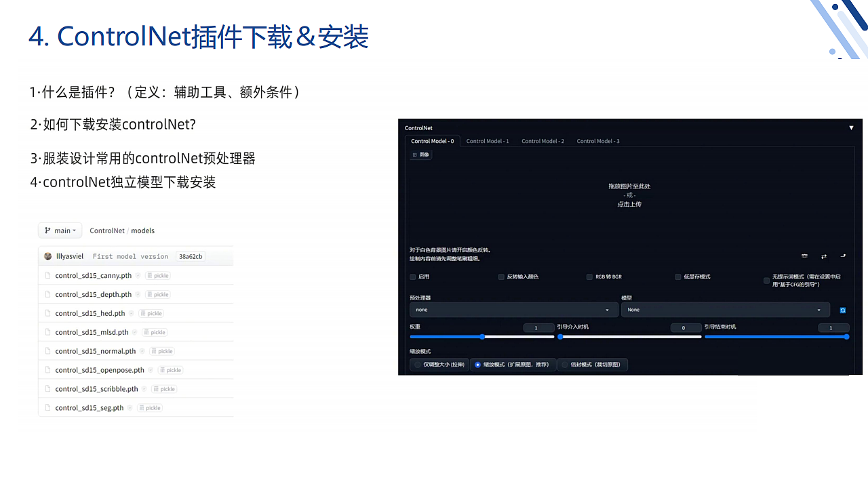Click the 点击上传 upload area
The image size is (868, 488).
629,204
